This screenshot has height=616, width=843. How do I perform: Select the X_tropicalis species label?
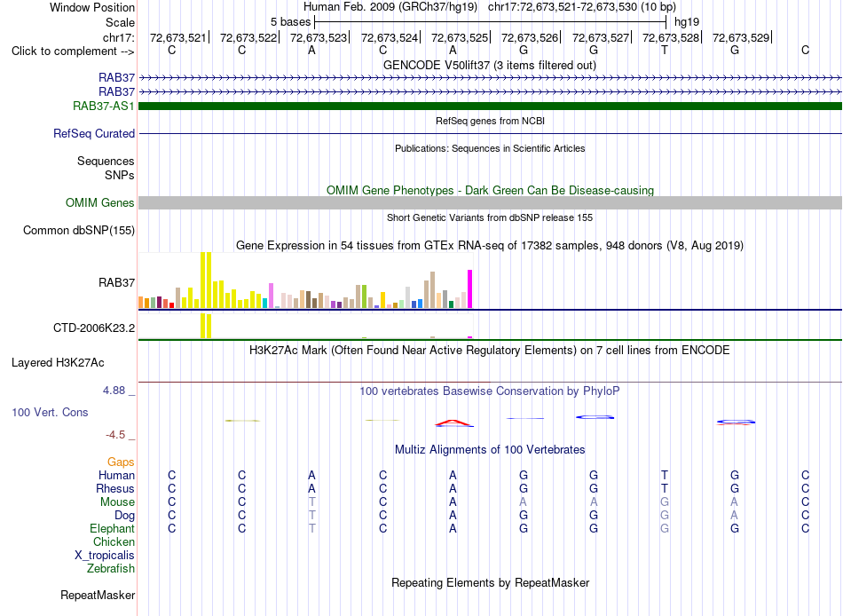105,556
